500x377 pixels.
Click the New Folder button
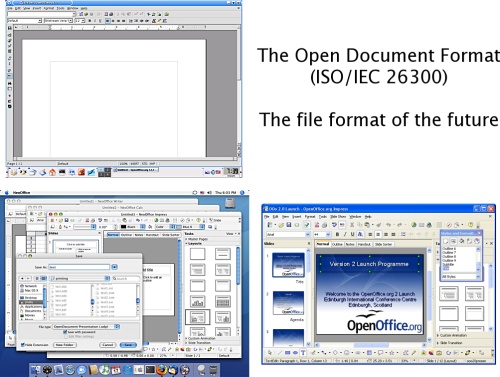[65, 345]
